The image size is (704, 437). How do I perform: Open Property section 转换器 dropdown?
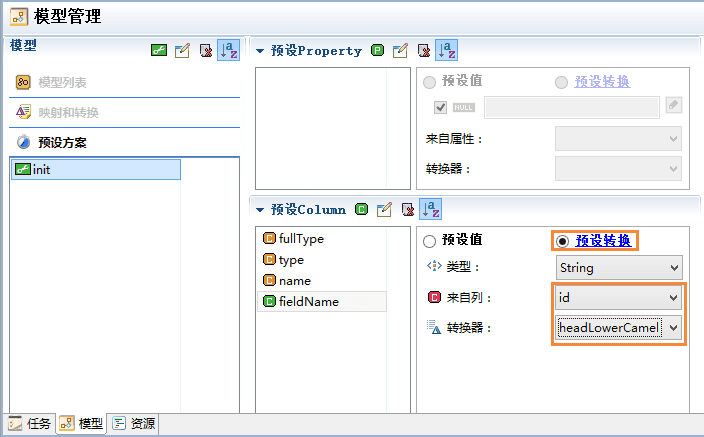[x=618, y=168]
